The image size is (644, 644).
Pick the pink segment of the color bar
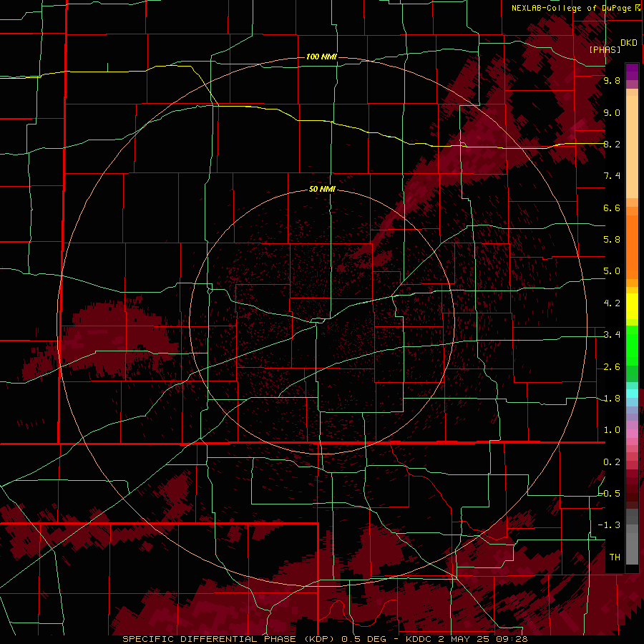click(632, 433)
